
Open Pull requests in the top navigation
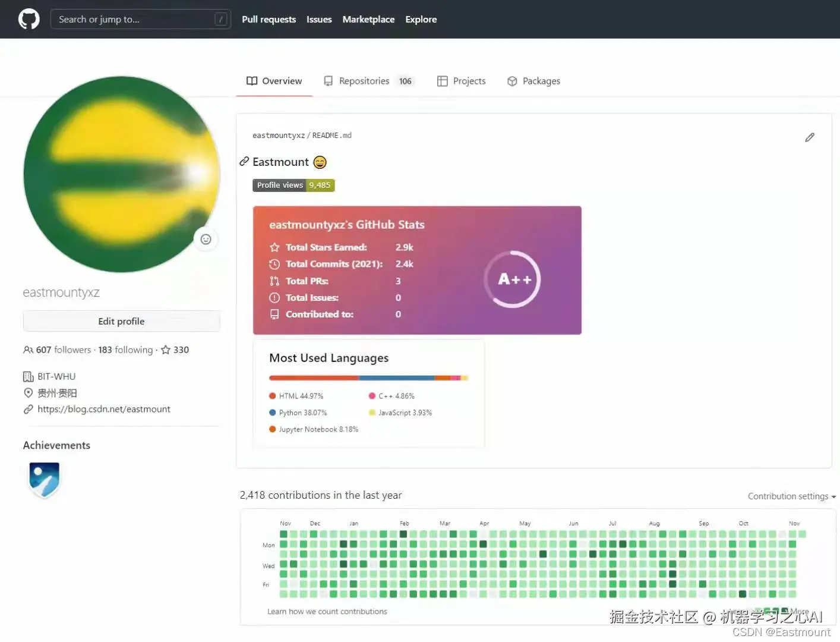269,19
